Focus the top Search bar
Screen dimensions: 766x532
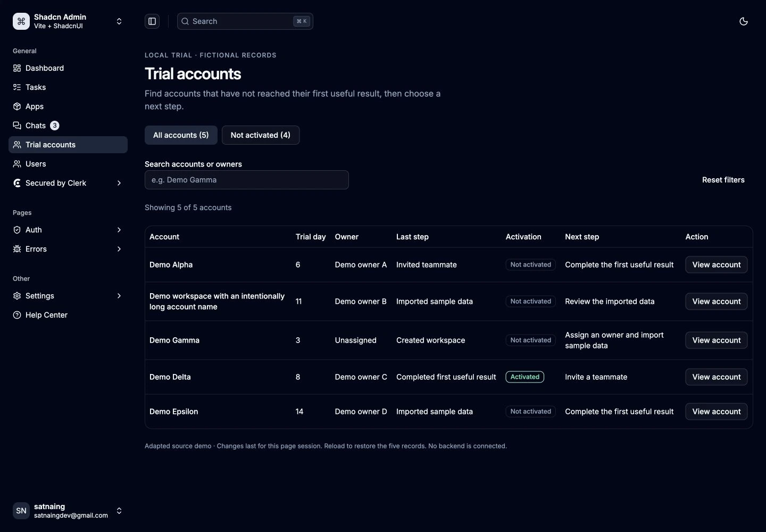click(x=245, y=21)
